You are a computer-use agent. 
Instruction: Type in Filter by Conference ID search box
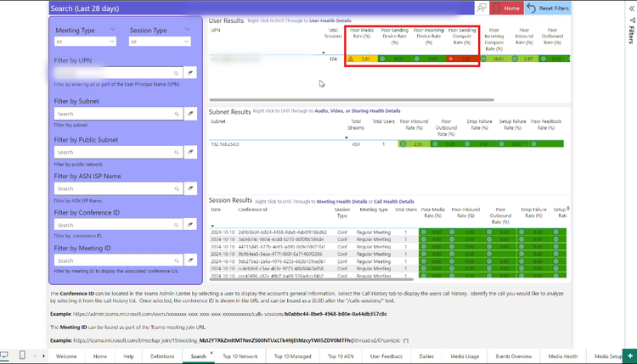coord(116,225)
